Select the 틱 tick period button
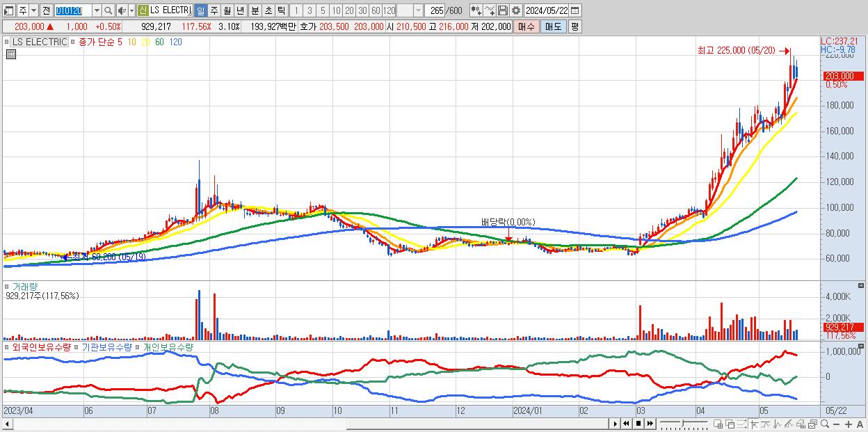 pos(282,10)
